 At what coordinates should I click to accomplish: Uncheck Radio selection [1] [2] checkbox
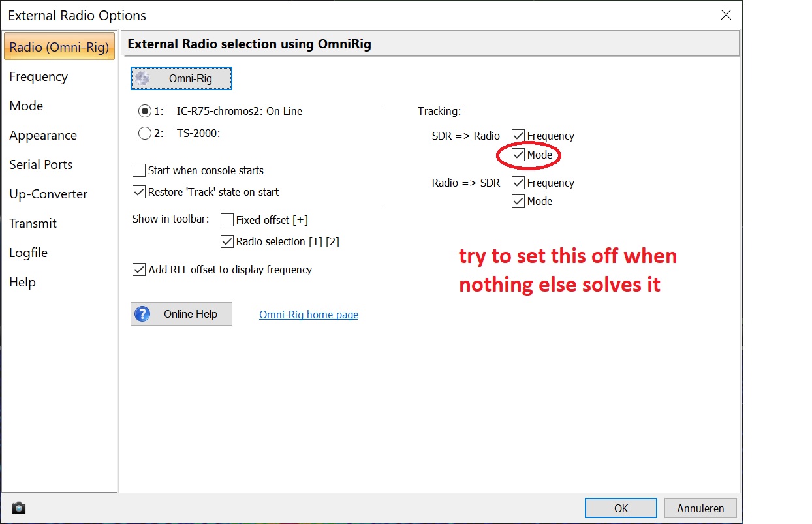click(x=227, y=241)
